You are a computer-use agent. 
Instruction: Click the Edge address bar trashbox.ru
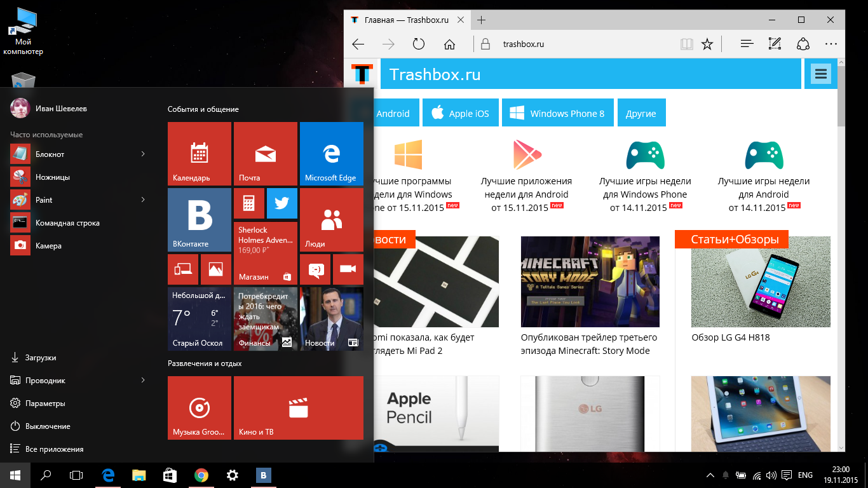[577, 44]
